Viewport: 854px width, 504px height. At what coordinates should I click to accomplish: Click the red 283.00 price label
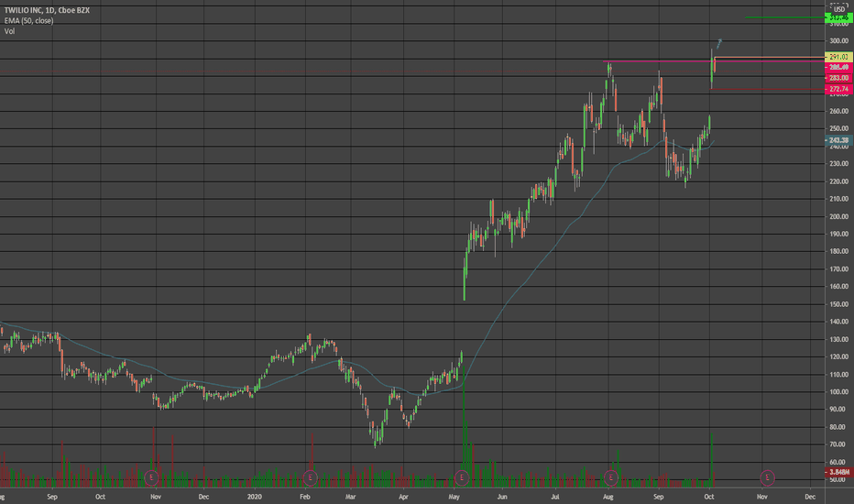click(838, 78)
